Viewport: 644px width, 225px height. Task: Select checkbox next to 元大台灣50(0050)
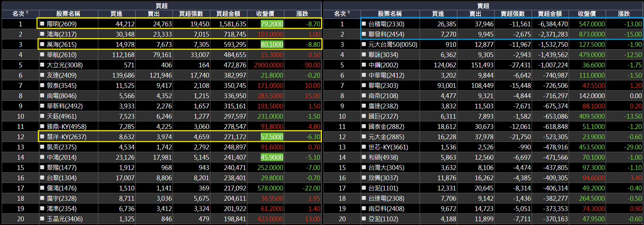(x=364, y=44)
